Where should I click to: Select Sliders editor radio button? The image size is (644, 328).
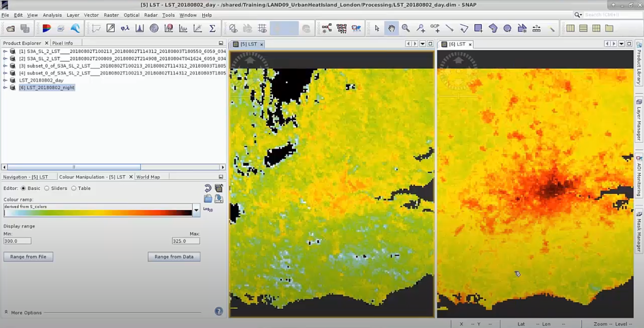(46, 188)
